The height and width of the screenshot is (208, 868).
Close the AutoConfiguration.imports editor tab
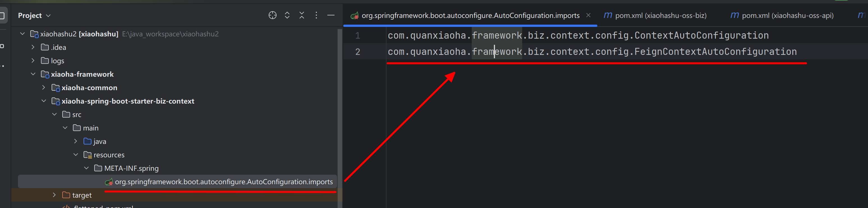coord(588,15)
